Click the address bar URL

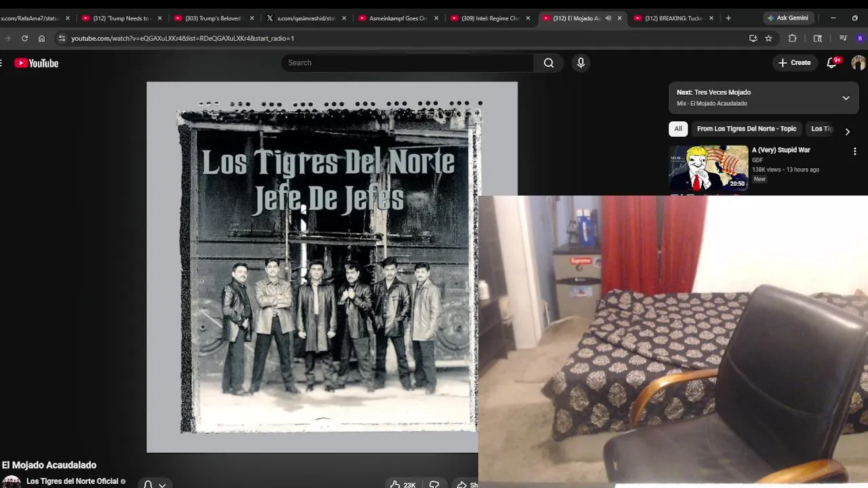click(182, 39)
